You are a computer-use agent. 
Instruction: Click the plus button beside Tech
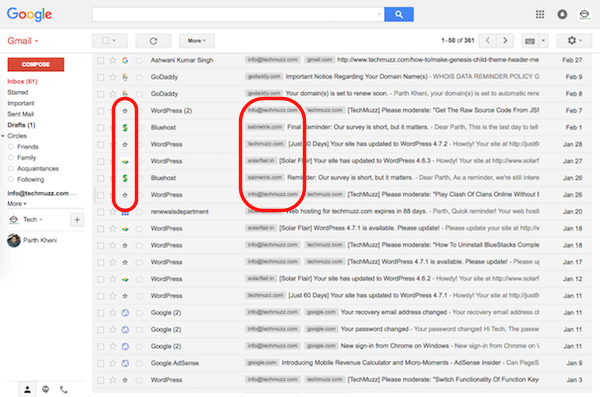[77, 220]
